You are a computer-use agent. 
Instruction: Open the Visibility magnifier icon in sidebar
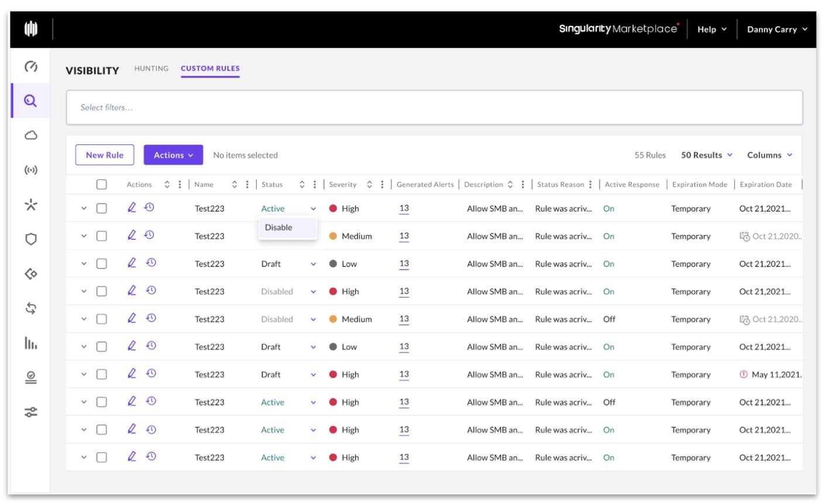(30, 101)
